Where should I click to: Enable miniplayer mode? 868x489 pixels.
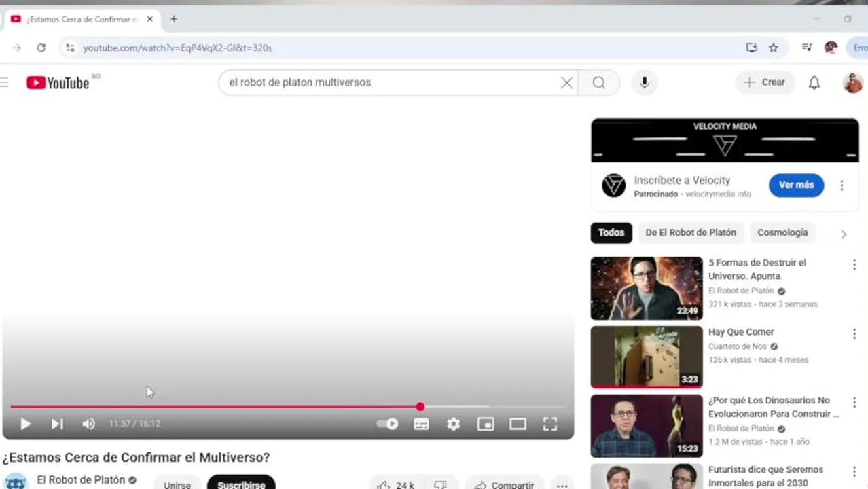pyautogui.click(x=486, y=424)
